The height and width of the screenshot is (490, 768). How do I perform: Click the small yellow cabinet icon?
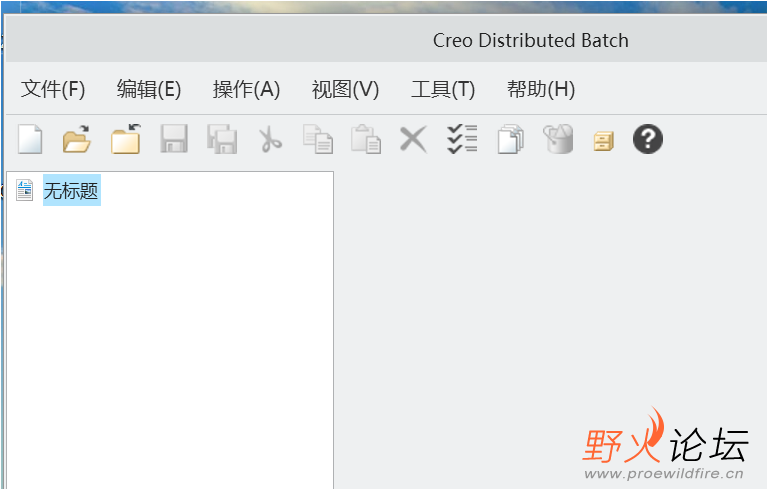[x=603, y=141]
